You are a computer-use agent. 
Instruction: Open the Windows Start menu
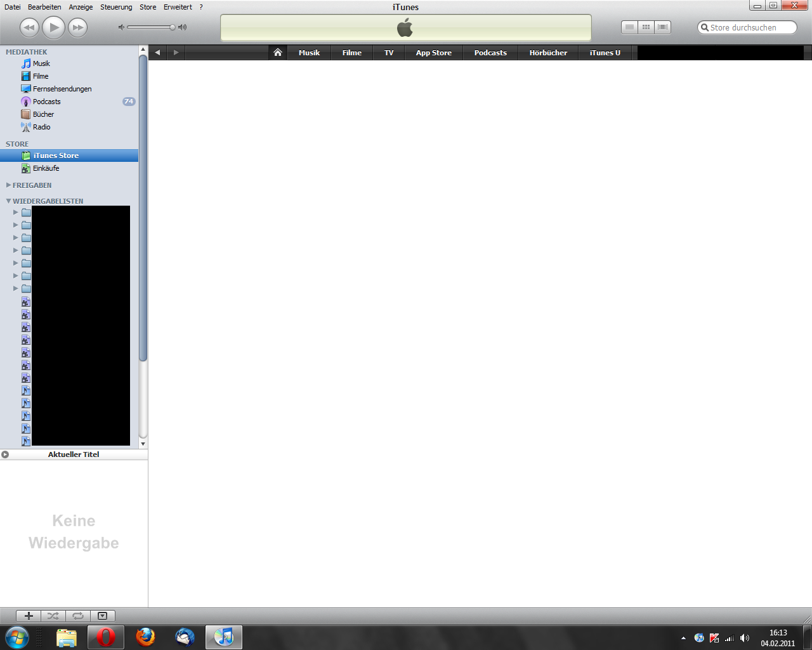tap(17, 637)
